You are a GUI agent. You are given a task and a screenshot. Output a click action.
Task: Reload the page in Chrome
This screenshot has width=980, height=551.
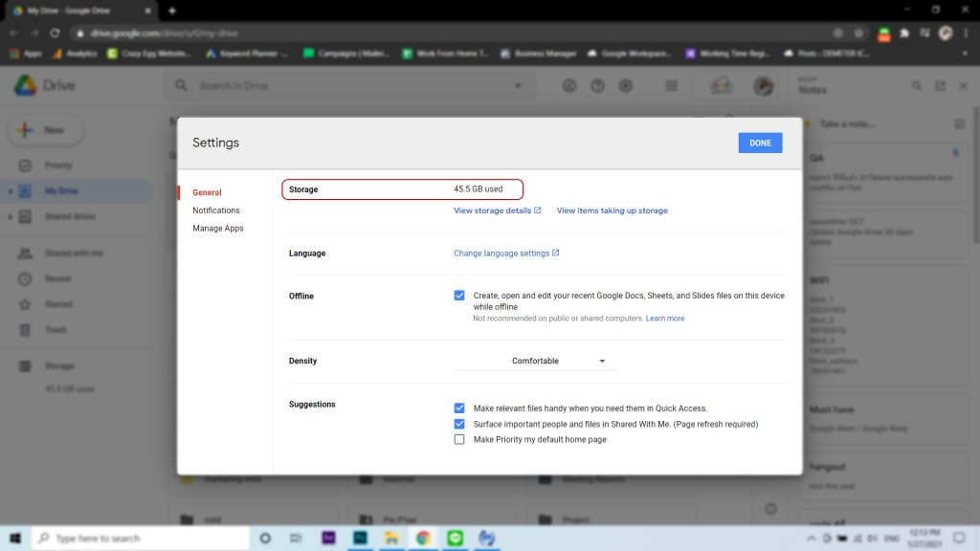point(55,33)
